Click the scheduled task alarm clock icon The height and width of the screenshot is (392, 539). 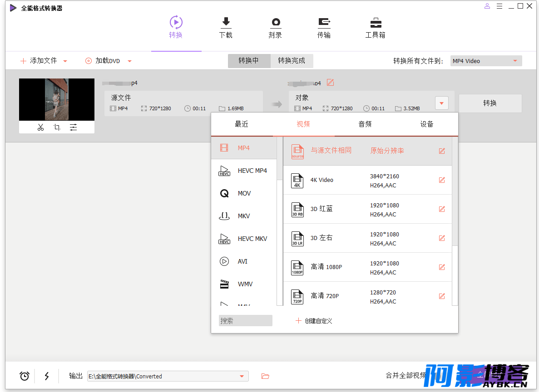[x=25, y=376]
